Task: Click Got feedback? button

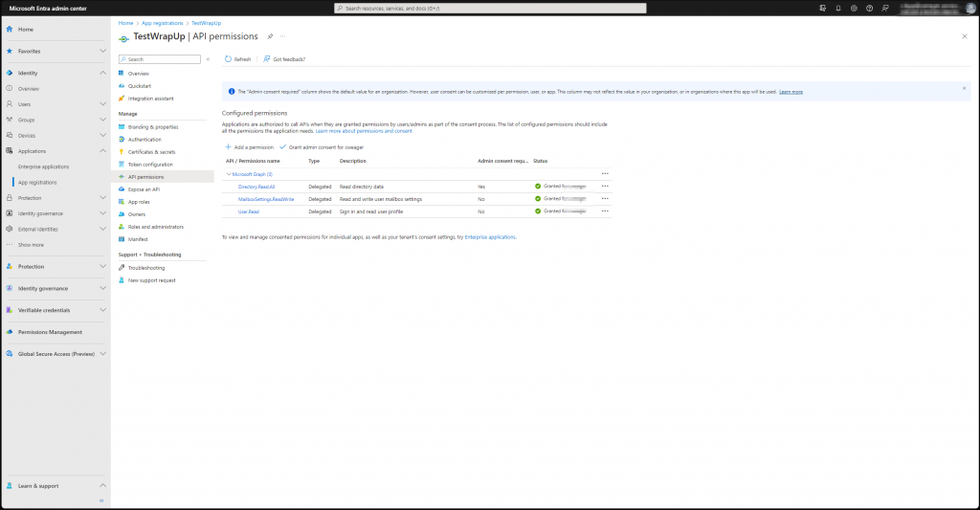Action: 284,59
